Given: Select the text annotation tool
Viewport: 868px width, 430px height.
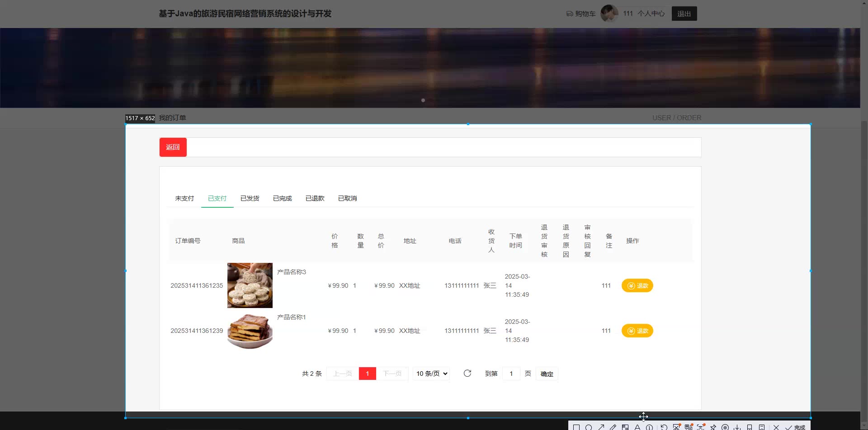Looking at the screenshot, I should 637,427.
